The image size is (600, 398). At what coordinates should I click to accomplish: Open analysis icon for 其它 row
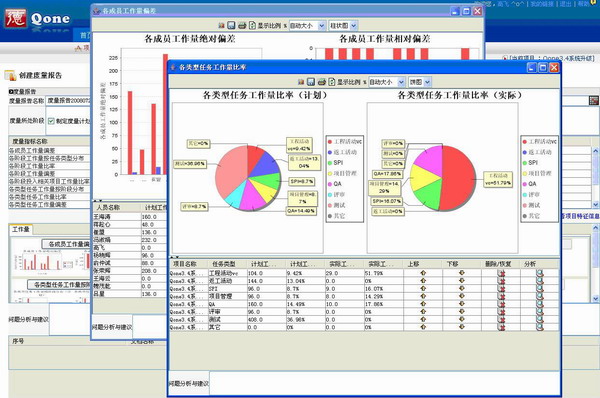pyautogui.click(x=540, y=327)
